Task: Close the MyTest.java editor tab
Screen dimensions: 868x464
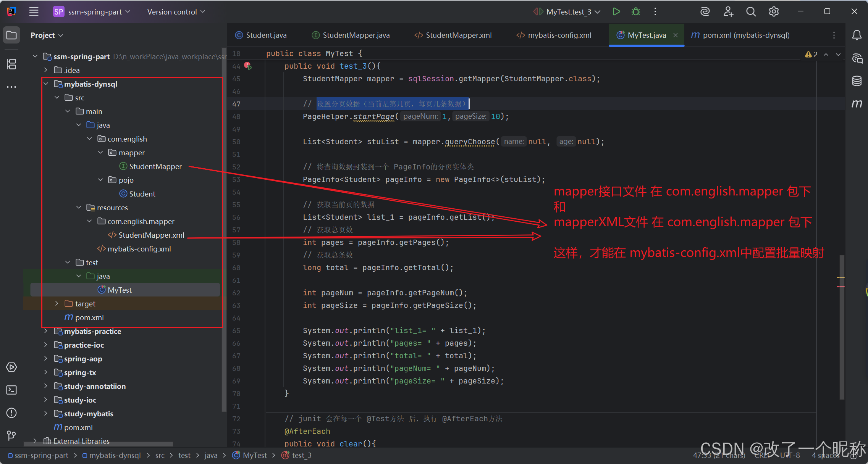Action: 676,35
